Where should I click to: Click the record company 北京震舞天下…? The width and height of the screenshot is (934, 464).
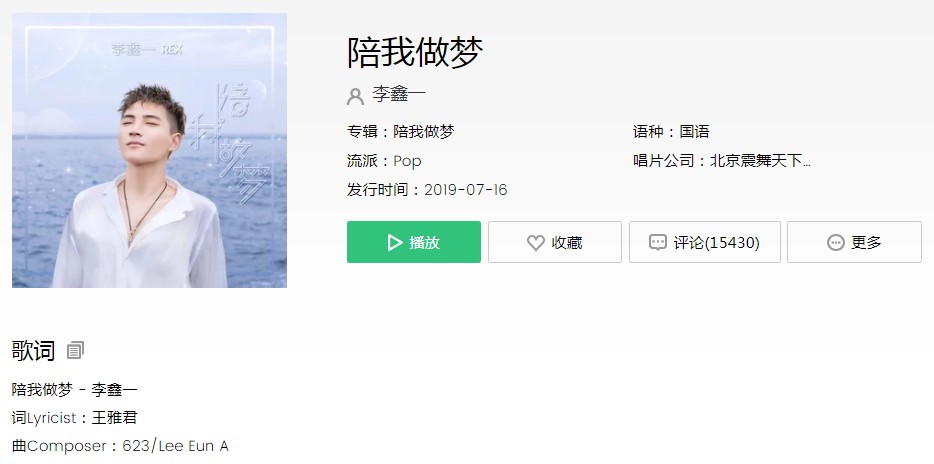click(x=760, y=161)
